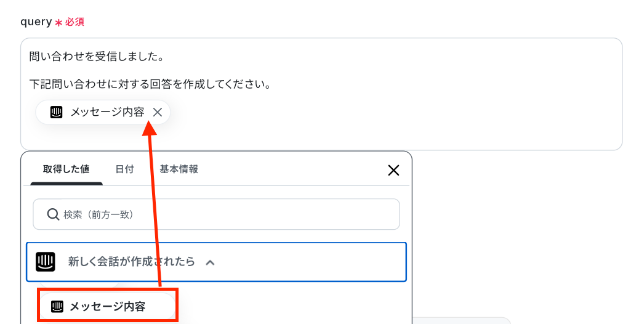Click the 下記問い合わせに対する回答 text line

point(150,84)
